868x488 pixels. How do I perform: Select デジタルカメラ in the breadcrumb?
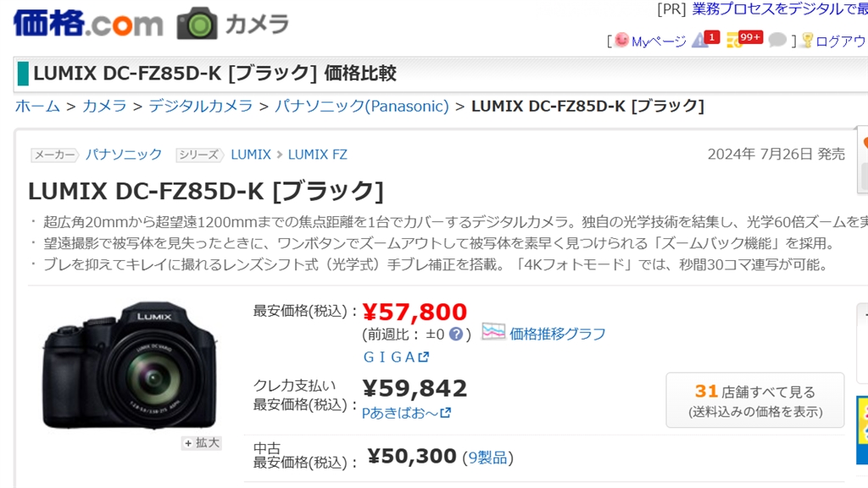(201, 106)
